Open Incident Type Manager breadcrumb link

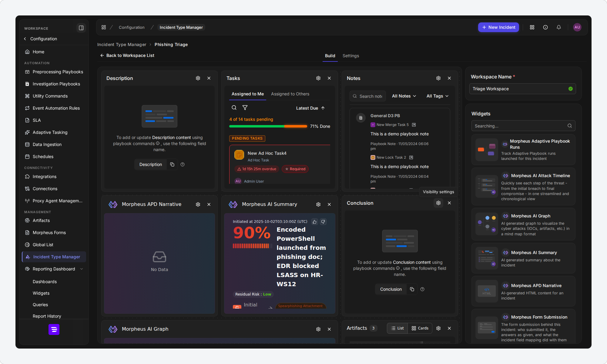click(122, 45)
